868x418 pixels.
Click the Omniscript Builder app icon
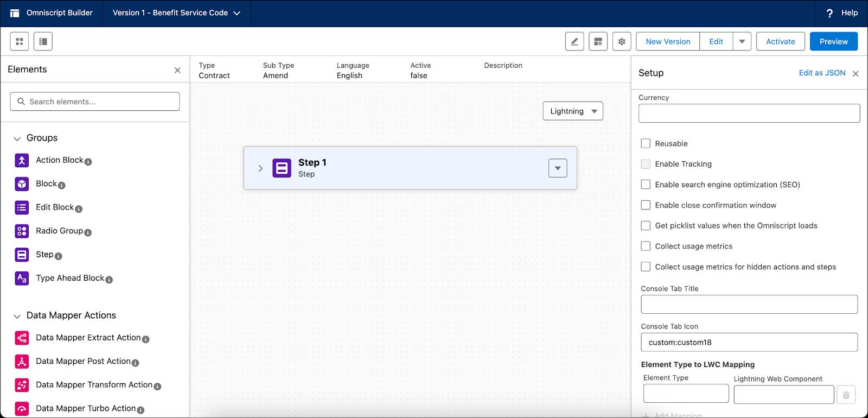click(x=15, y=13)
